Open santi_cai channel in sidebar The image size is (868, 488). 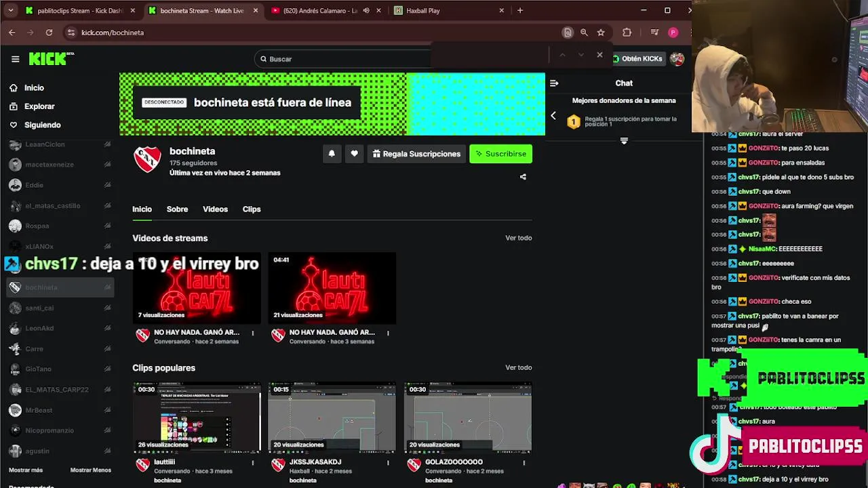point(60,308)
